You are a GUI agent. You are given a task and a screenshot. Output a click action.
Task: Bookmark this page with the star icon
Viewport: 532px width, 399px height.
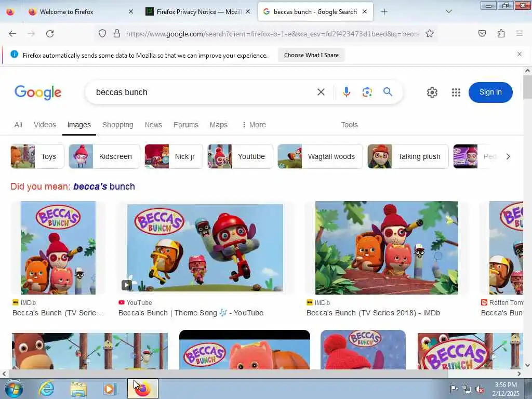coord(430,34)
